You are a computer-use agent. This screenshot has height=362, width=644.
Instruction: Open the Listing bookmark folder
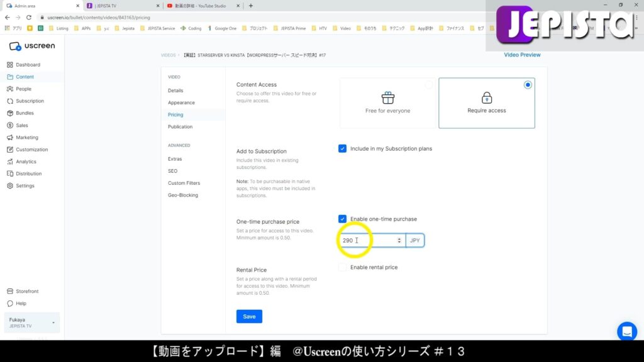pyautogui.click(x=58, y=28)
